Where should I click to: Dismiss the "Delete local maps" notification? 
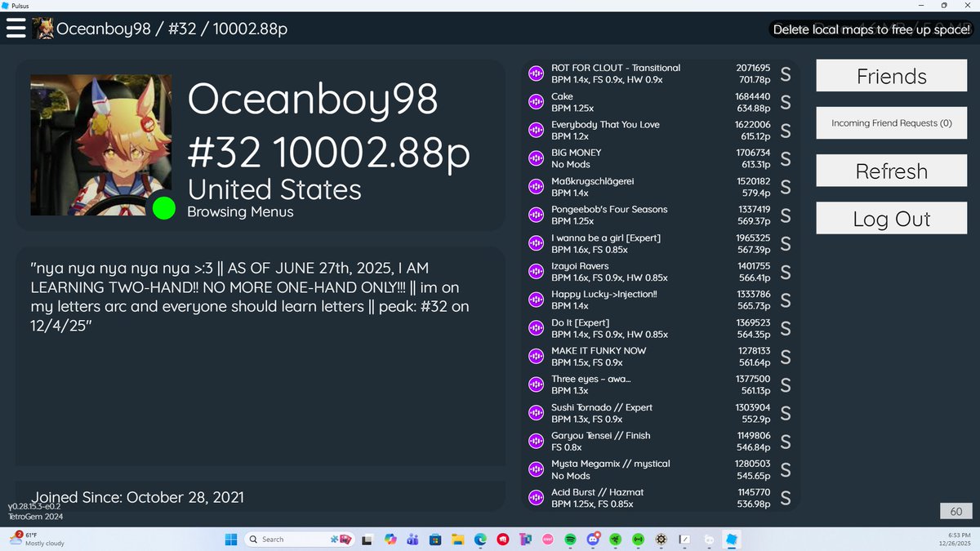click(870, 29)
